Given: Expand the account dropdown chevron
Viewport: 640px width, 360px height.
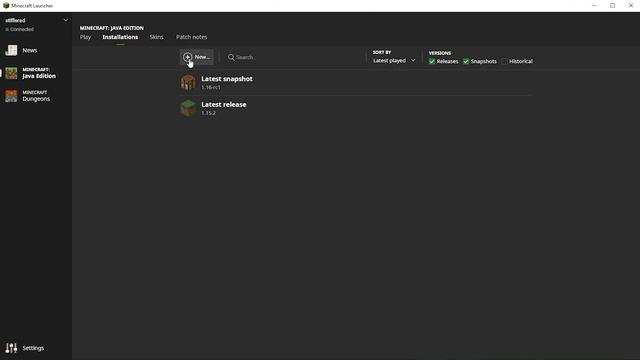Looking at the screenshot, I should point(66,20).
